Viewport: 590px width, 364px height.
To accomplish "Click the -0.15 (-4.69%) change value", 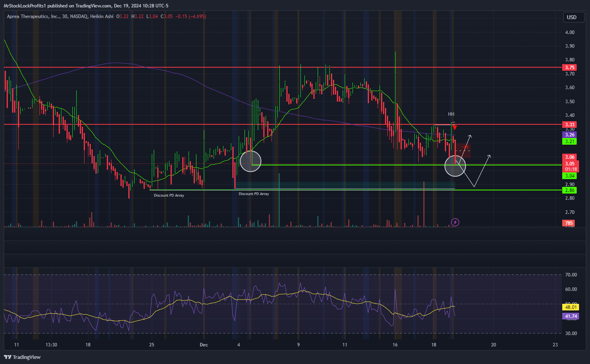I will pos(191,16).
